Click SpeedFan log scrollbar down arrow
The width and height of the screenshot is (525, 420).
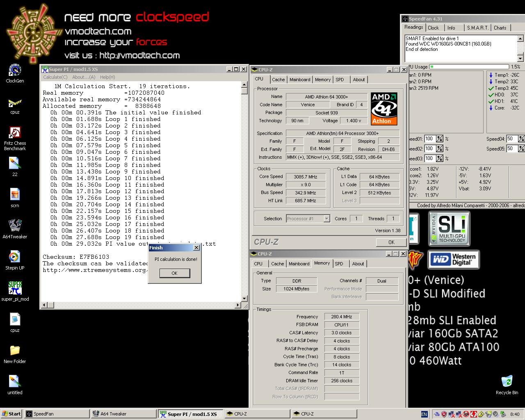tap(520, 58)
